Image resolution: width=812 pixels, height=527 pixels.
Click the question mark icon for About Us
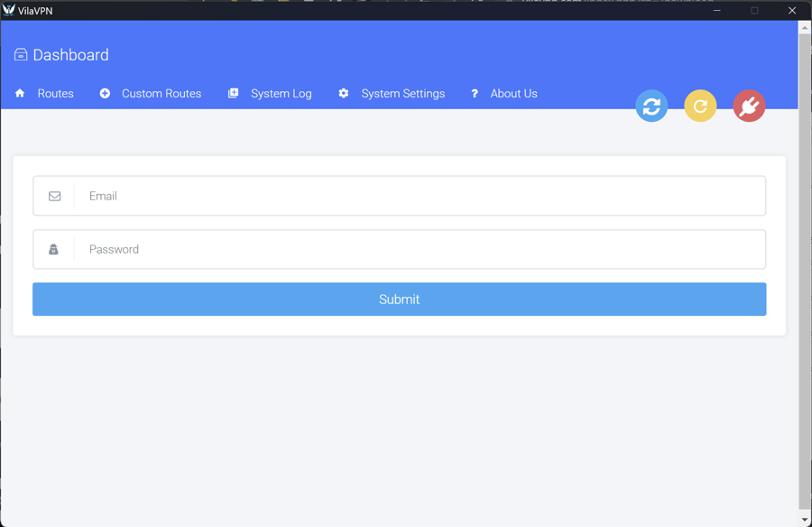point(475,94)
